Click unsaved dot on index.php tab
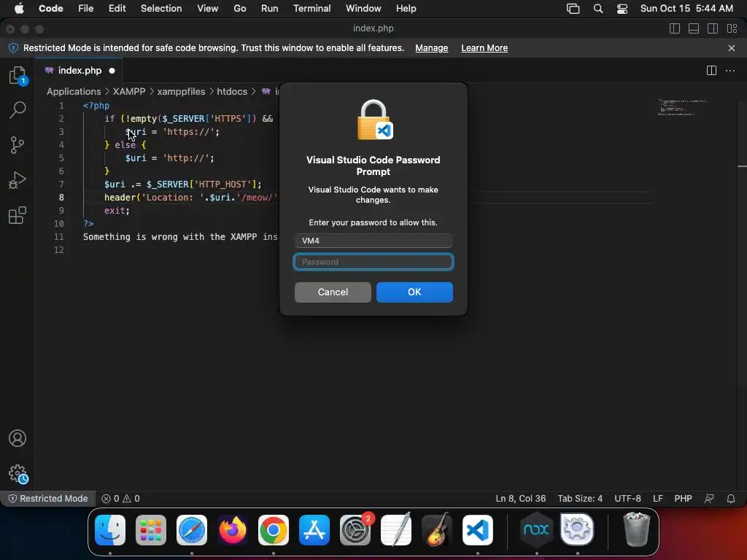This screenshot has width=747, height=560. point(112,71)
